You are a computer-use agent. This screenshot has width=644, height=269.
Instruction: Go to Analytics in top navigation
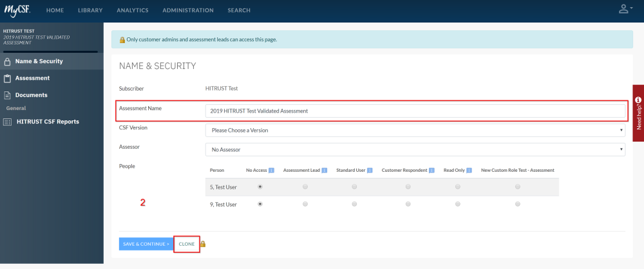pyautogui.click(x=133, y=10)
